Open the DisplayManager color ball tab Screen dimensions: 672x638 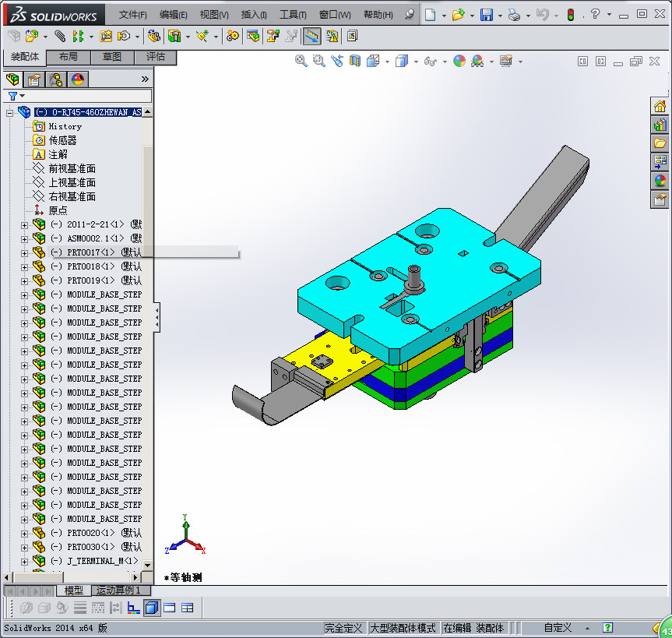pos(78,79)
